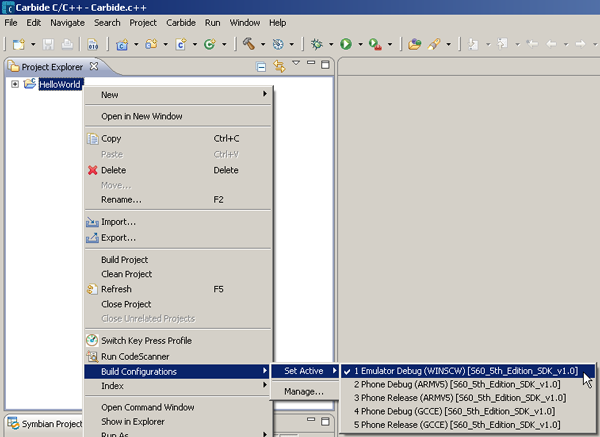Click the Back navigation arrow icon
The height and width of the screenshot is (437, 600).
551,44
